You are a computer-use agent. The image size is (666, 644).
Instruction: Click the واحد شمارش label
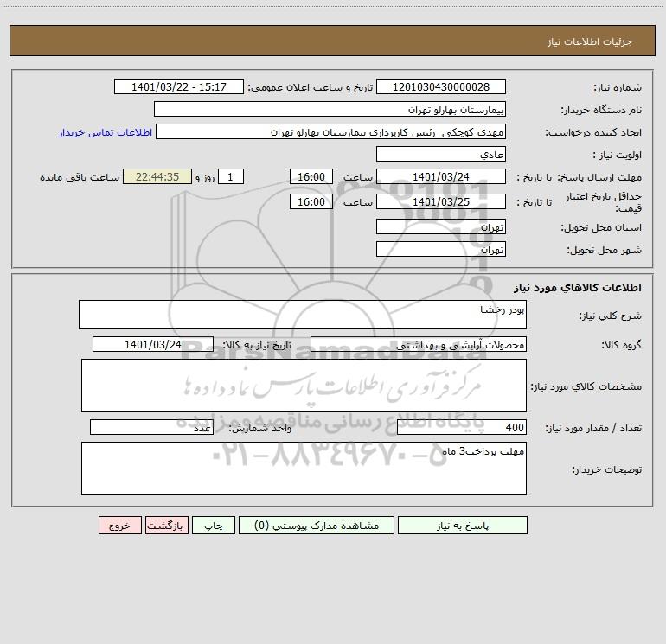[x=260, y=429]
